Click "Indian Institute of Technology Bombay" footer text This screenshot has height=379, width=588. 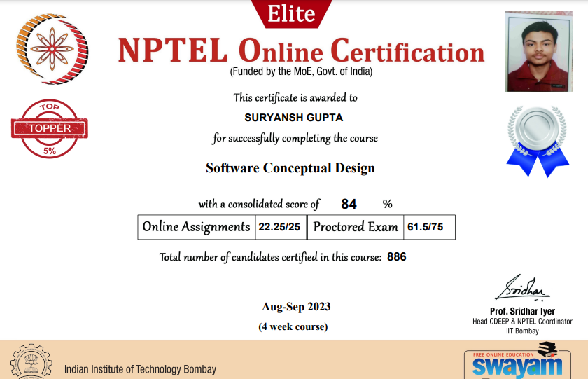140,370
